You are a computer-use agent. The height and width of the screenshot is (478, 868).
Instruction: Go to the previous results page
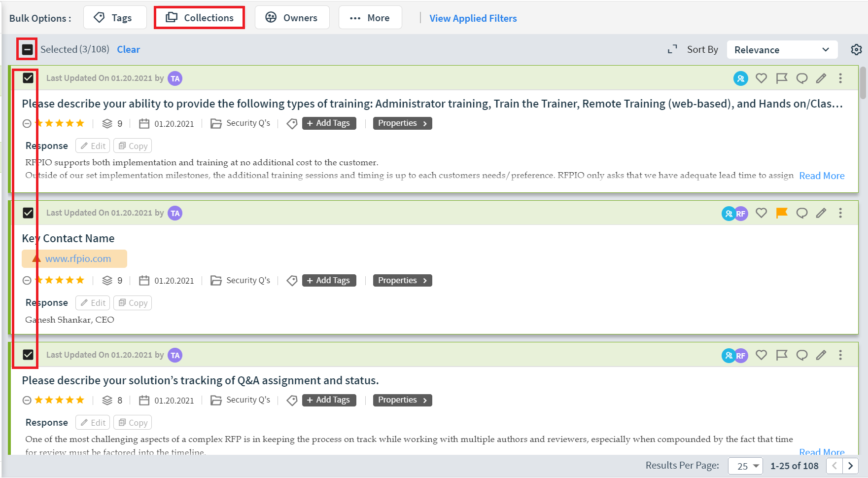point(834,466)
